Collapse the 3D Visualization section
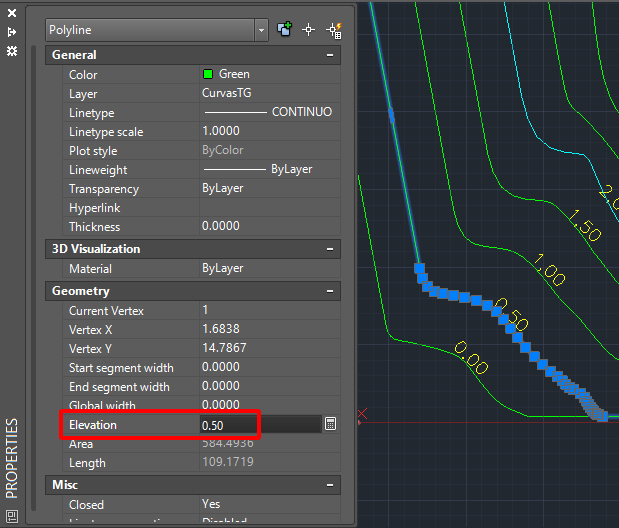This screenshot has width=619, height=528. pyautogui.click(x=330, y=249)
